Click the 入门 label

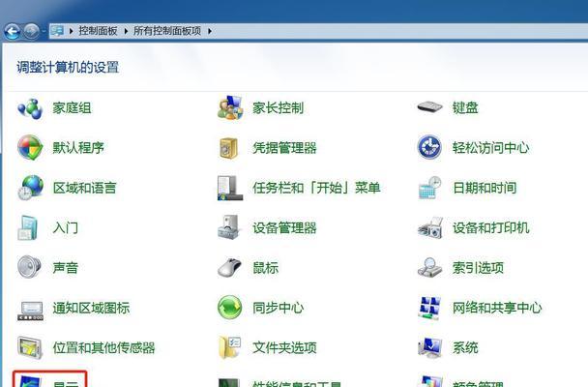point(65,227)
